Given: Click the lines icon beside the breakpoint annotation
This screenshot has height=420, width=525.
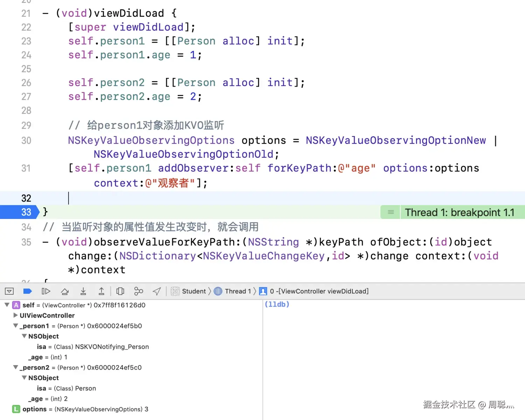Looking at the screenshot, I should [x=391, y=212].
